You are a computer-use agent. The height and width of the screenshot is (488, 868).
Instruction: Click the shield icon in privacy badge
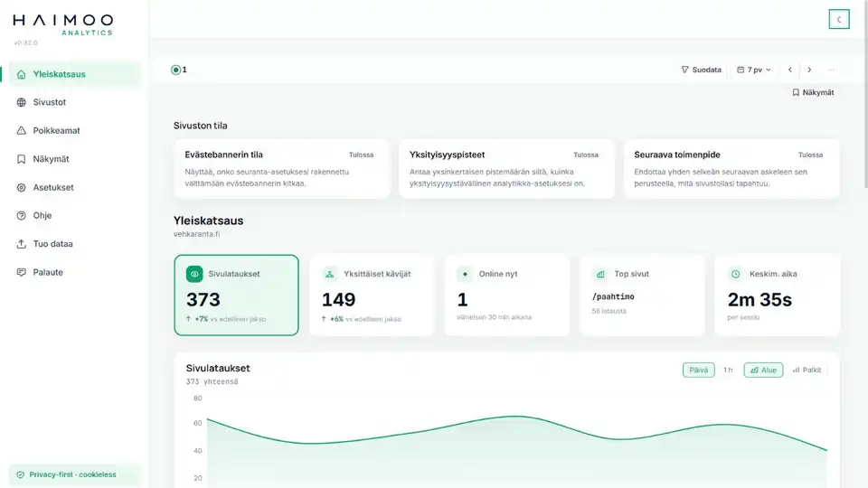[x=21, y=474]
